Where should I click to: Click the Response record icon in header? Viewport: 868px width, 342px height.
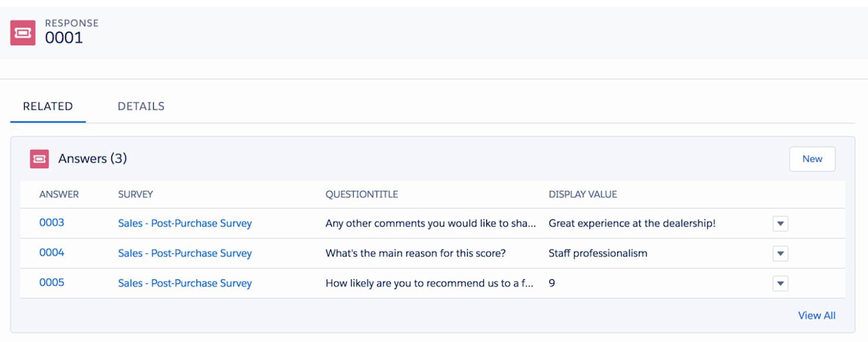[x=23, y=33]
